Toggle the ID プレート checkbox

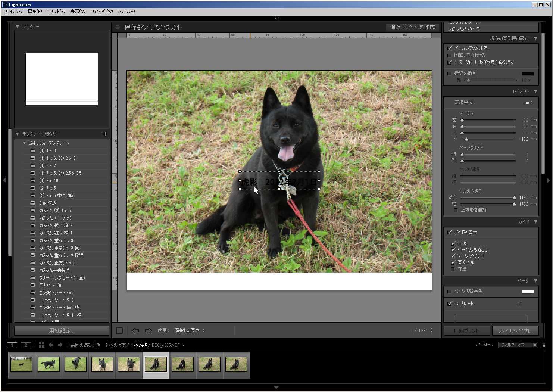click(450, 304)
